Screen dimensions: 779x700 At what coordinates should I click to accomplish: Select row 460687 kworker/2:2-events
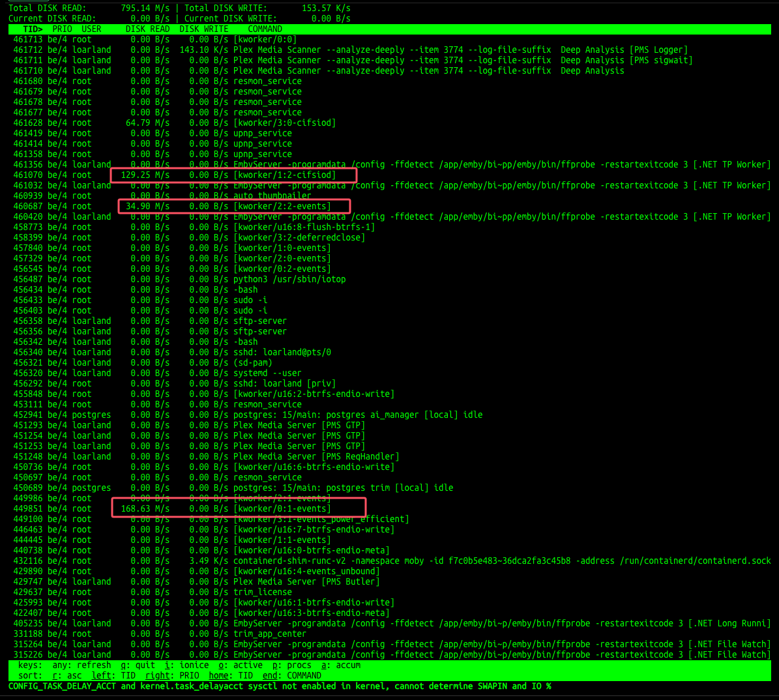(x=390, y=207)
